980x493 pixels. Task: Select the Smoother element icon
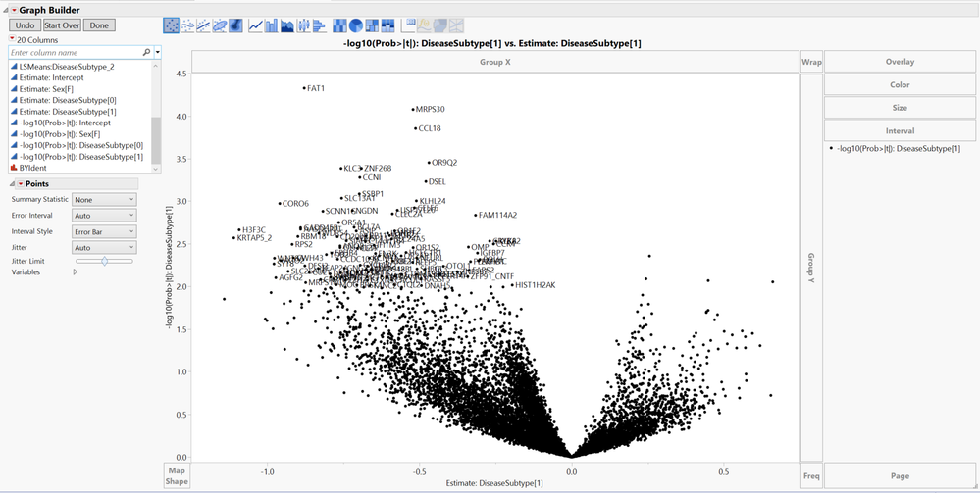187,25
